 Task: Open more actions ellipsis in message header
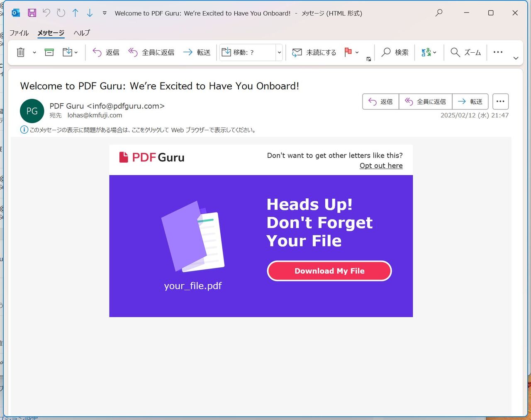[x=500, y=102]
